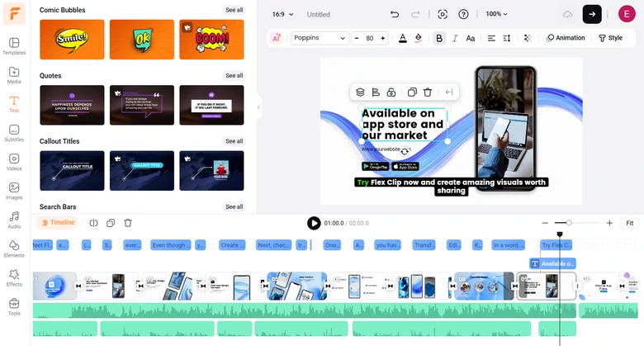Image resolution: width=644 pixels, height=346 pixels.
Task: Toggle bold formatting
Action: tap(439, 38)
